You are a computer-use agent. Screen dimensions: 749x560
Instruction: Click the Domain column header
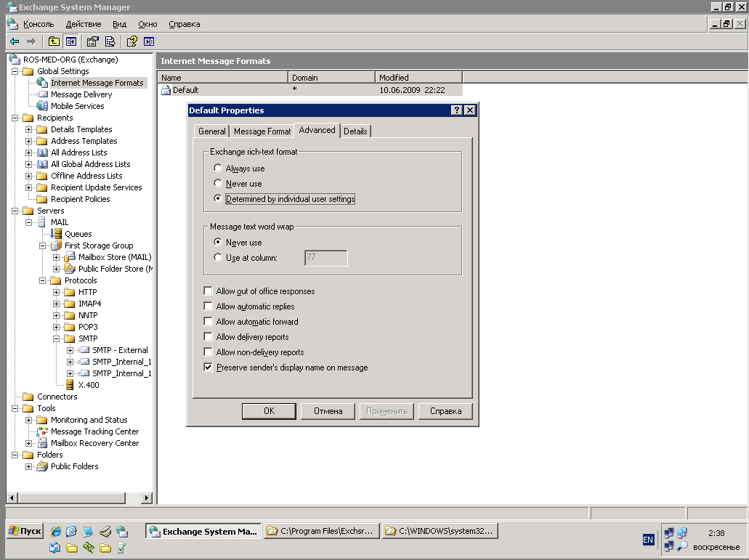(331, 77)
